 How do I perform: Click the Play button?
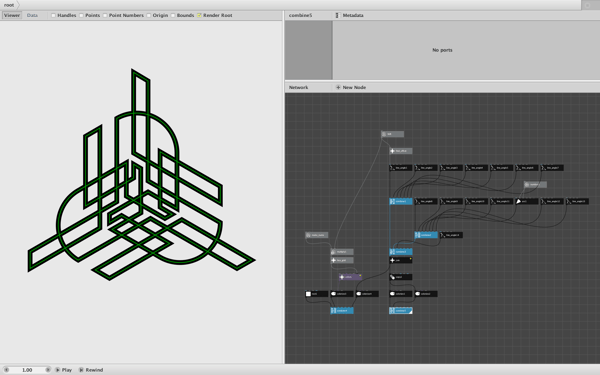pos(64,370)
